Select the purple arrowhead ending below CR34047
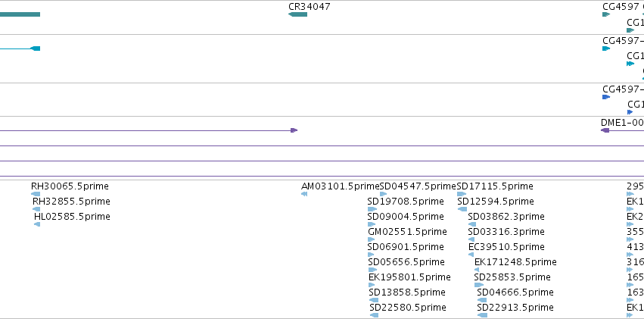 294,130
